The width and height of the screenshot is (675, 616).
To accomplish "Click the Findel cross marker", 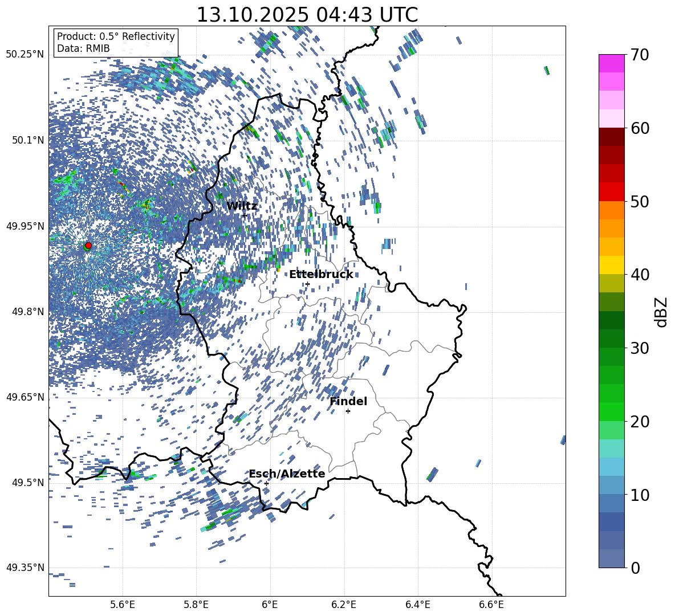I will click(348, 411).
